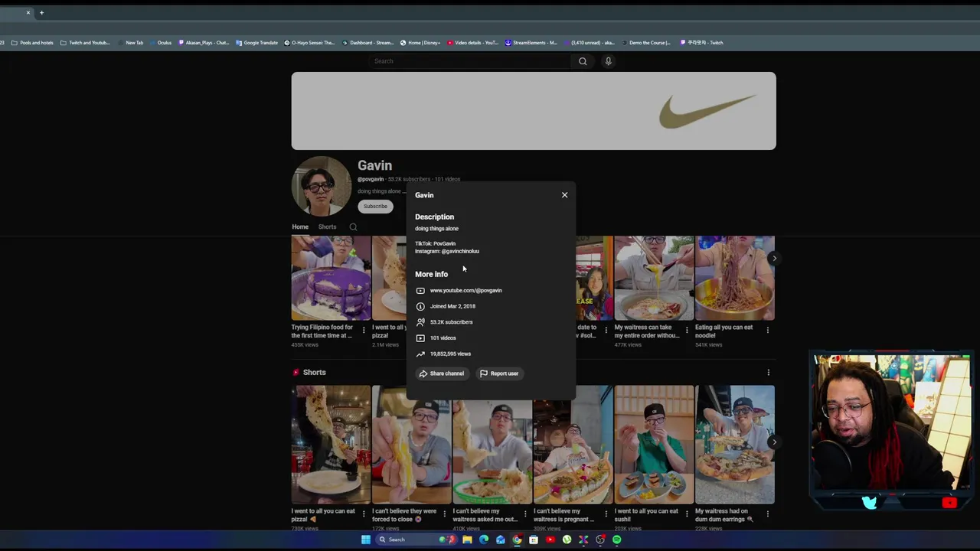
Task: Open the Twitch and Youtube bookmark folder
Action: pyautogui.click(x=85, y=43)
